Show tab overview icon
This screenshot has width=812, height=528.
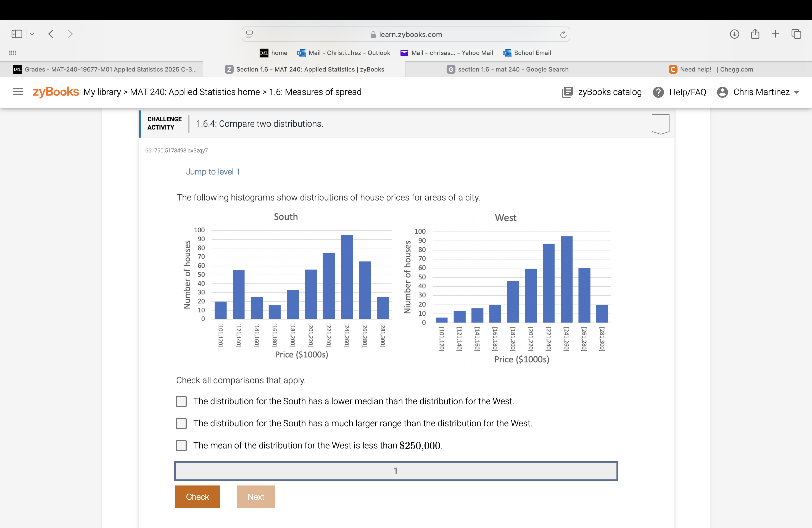pos(796,34)
